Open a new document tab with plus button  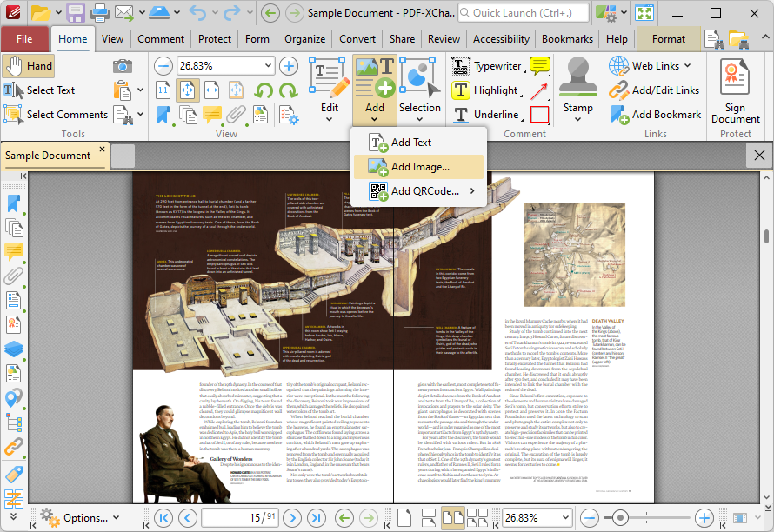coord(123,156)
